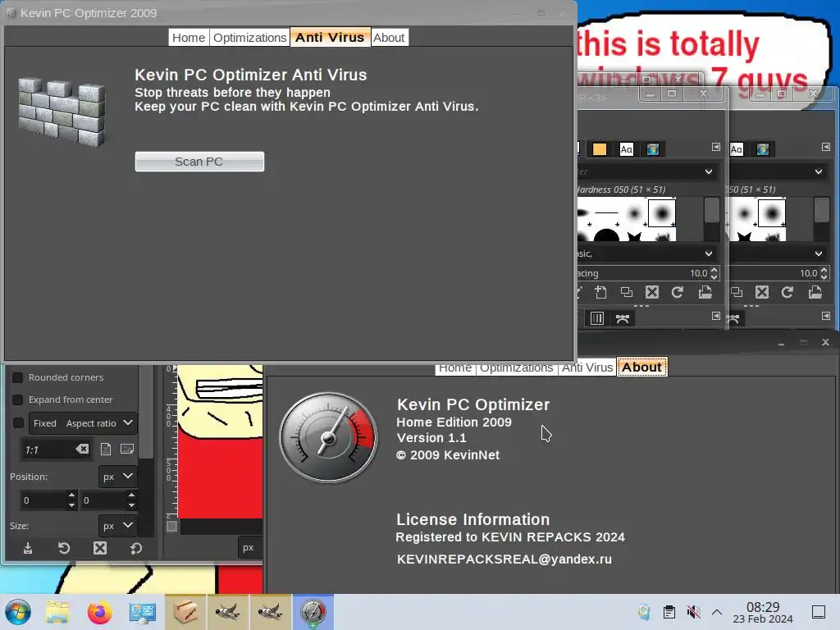Open the Images tab in left GIMP dock
The height and width of the screenshot is (630, 840).
[x=652, y=149]
